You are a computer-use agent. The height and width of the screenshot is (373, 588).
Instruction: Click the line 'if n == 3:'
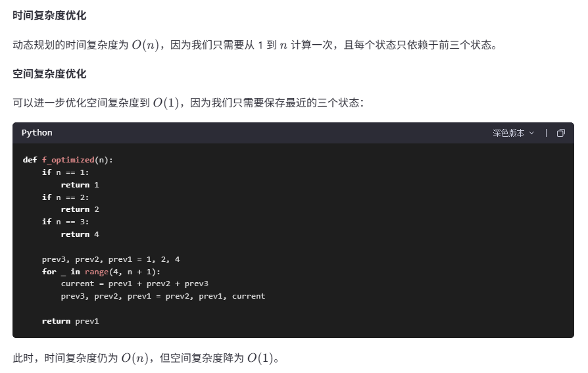tap(65, 222)
